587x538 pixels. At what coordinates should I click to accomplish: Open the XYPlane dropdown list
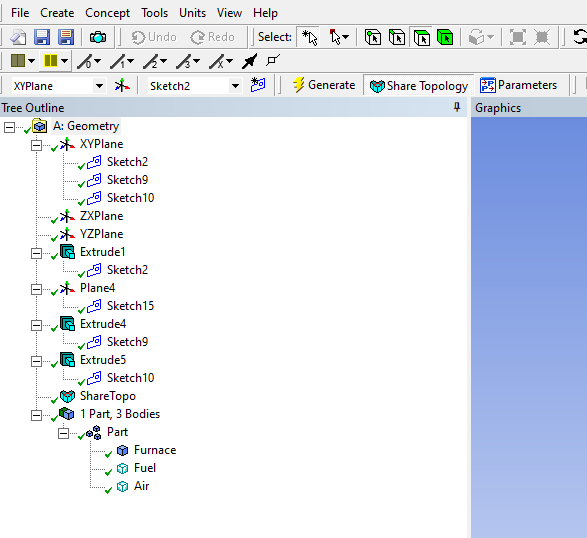click(x=99, y=86)
